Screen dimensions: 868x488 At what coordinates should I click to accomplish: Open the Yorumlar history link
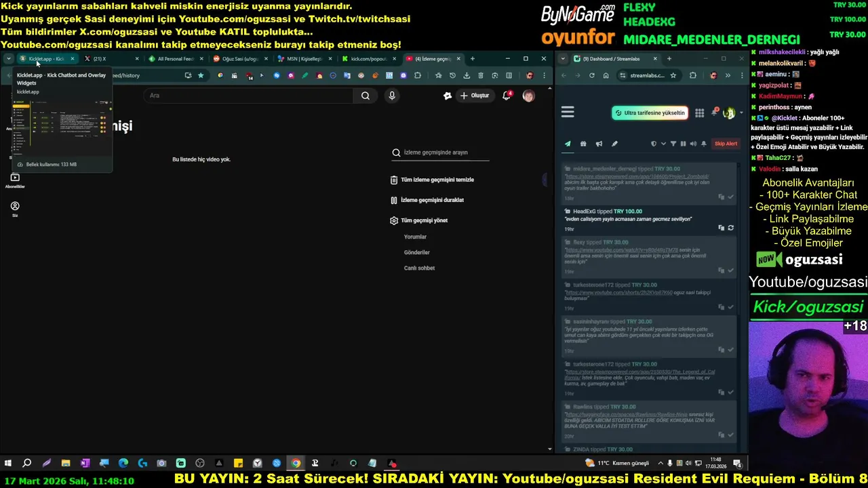415,237
